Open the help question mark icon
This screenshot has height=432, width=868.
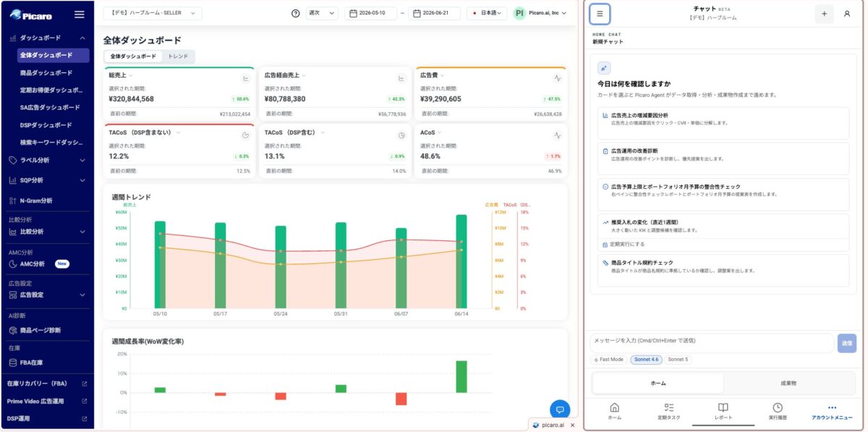pyautogui.click(x=295, y=13)
